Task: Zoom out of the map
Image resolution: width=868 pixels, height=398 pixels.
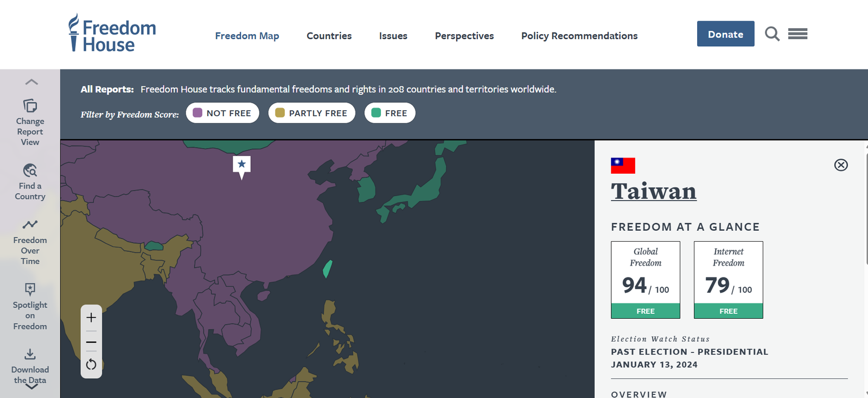Action: click(x=91, y=342)
